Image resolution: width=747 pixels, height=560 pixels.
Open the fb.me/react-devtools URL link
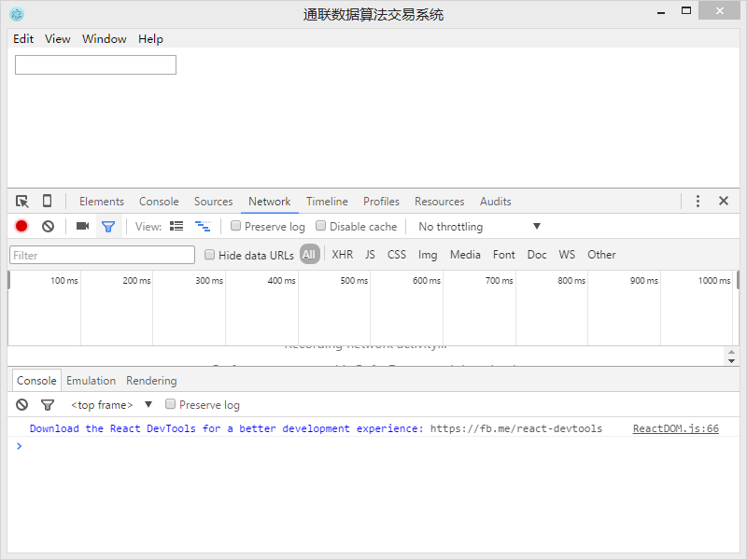tap(516, 428)
